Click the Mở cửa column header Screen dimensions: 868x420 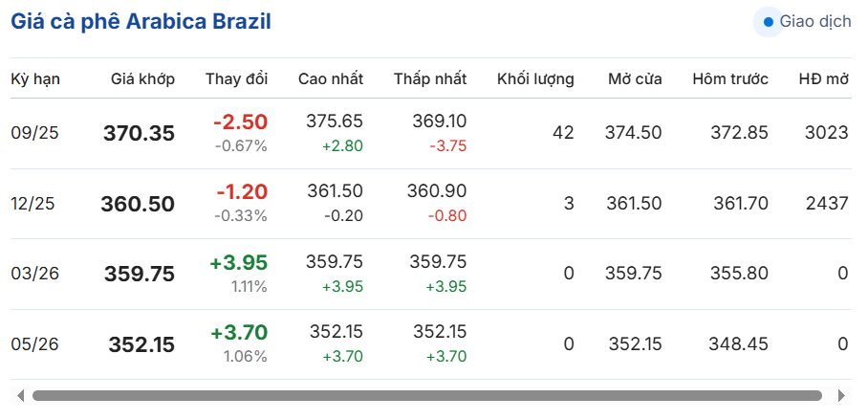(635, 79)
